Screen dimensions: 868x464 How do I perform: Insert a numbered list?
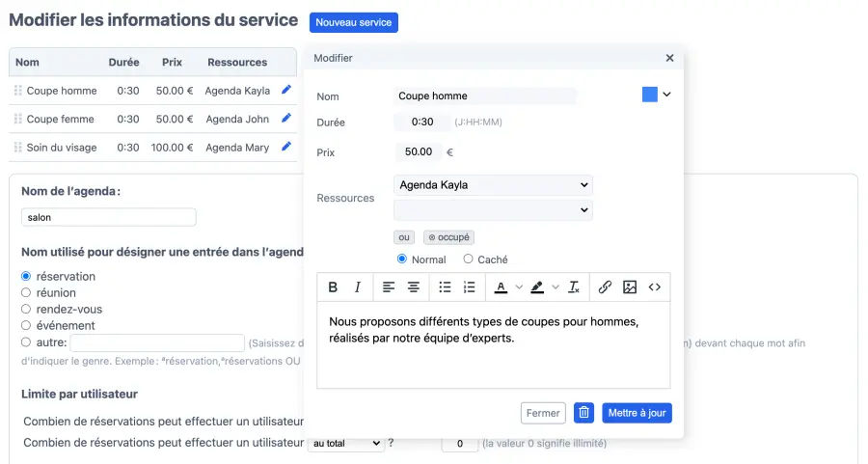click(470, 287)
